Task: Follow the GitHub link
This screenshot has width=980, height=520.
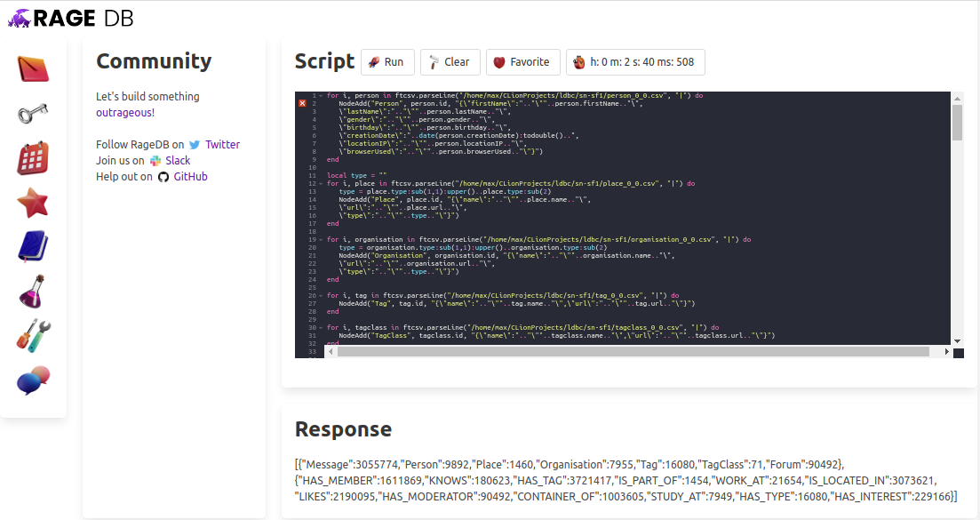Action: coord(190,176)
